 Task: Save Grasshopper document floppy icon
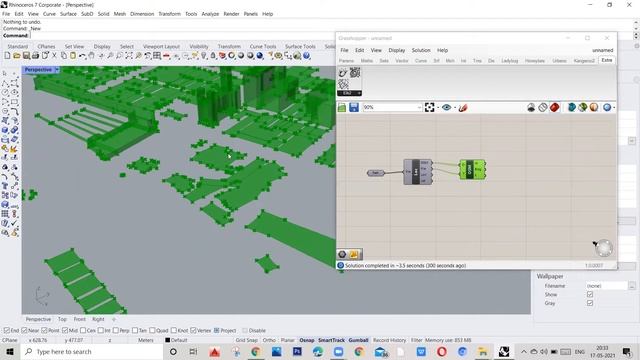pos(354,107)
